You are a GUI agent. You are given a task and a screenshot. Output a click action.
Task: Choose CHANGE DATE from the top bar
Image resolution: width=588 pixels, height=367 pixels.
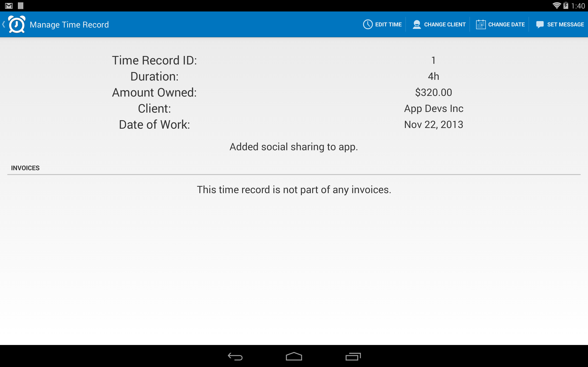coord(506,24)
